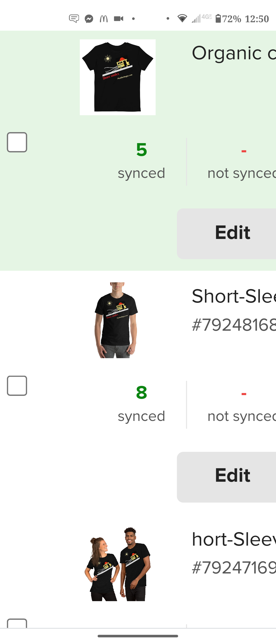
Task: Tap the video camera status icon
Action: [x=119, y=19]
